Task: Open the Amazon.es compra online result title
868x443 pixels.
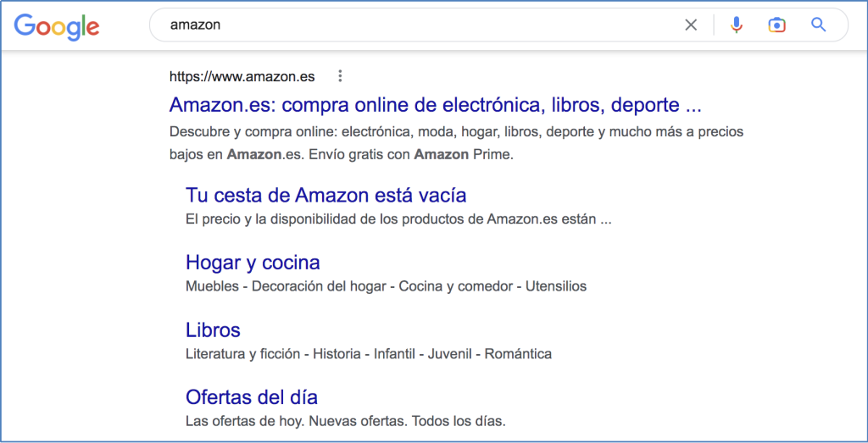Action: coord(435,105)
